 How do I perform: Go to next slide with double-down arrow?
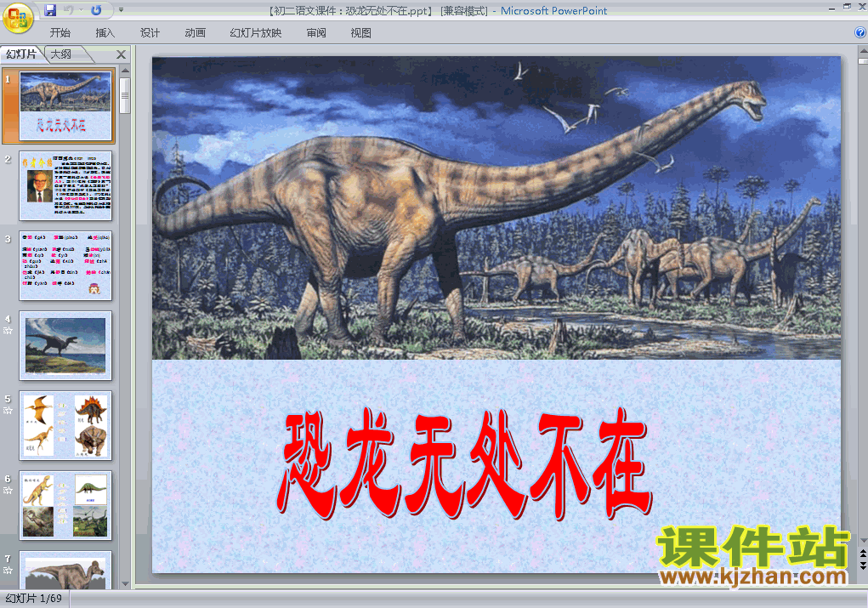(863, 565)
